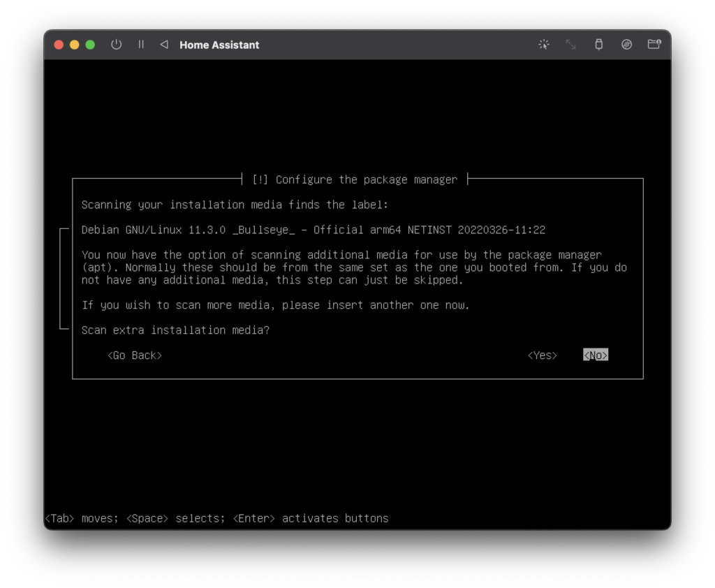
Task: Close the Home Assistant VM window
Action: point(59,45)
